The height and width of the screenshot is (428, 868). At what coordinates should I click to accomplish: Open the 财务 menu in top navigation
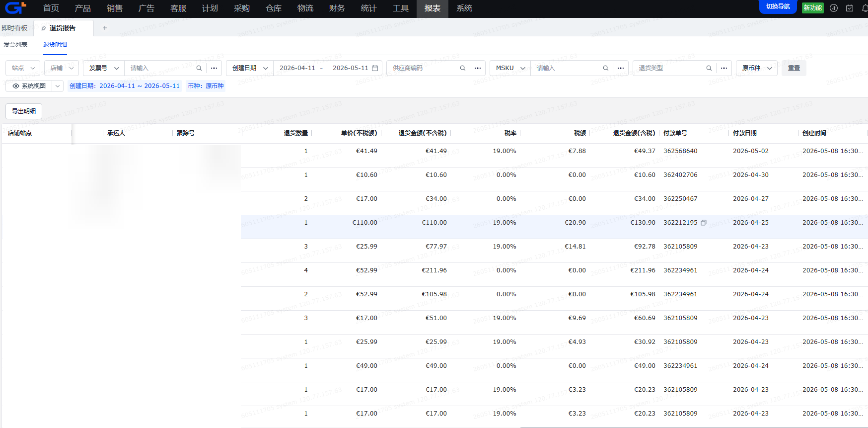[337, 8]
